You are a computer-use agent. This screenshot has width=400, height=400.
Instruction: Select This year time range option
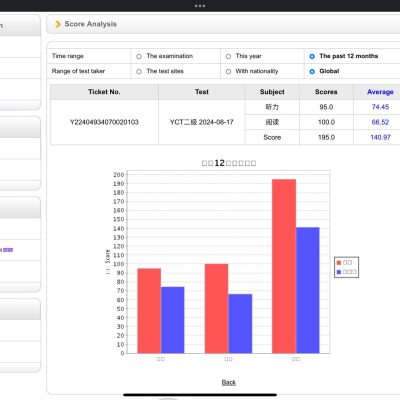coord(228,56)
